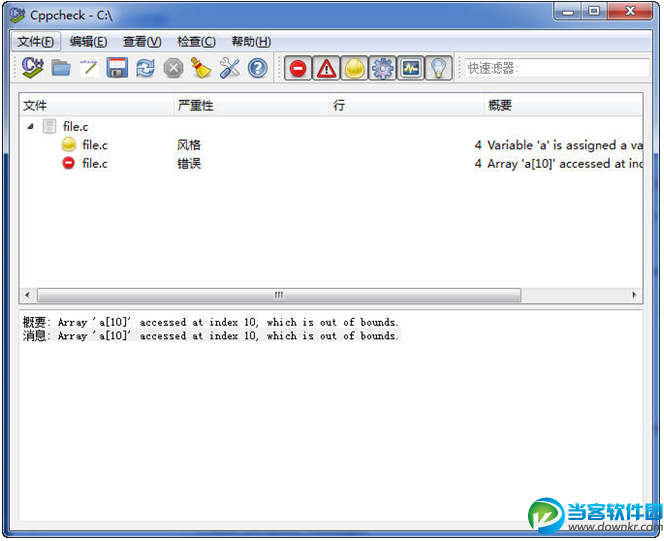Open the project file editing icon
664x541 pixels.
[x=89, y=68]
